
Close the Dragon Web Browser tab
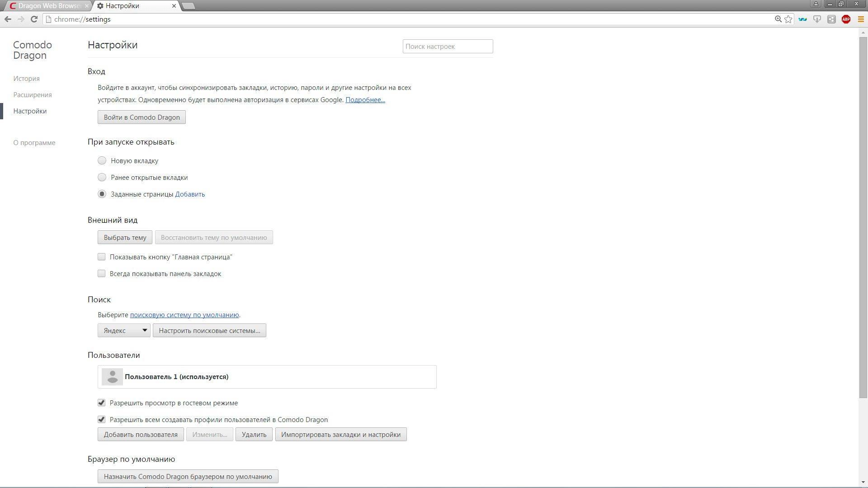(87, 6)
